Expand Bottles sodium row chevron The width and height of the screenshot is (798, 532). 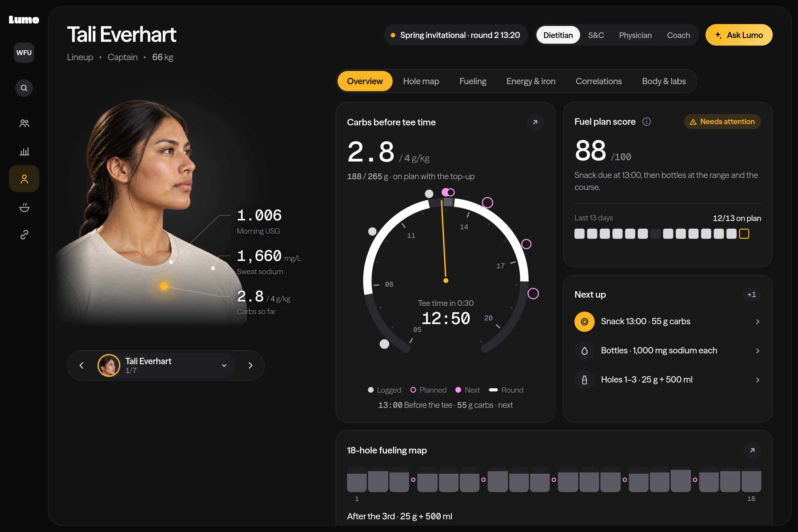pyautogui.click(x=758, y=351)
